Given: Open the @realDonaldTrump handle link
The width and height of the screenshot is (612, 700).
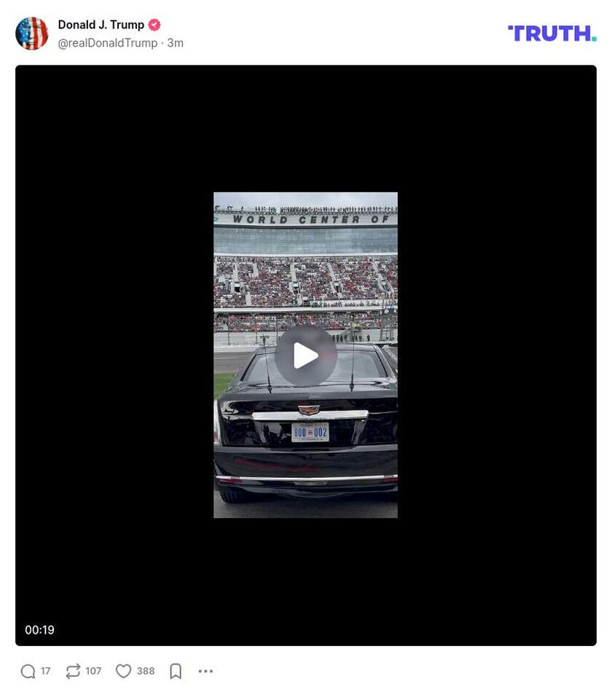Looking at the screenshot, I should coord(108,43).
